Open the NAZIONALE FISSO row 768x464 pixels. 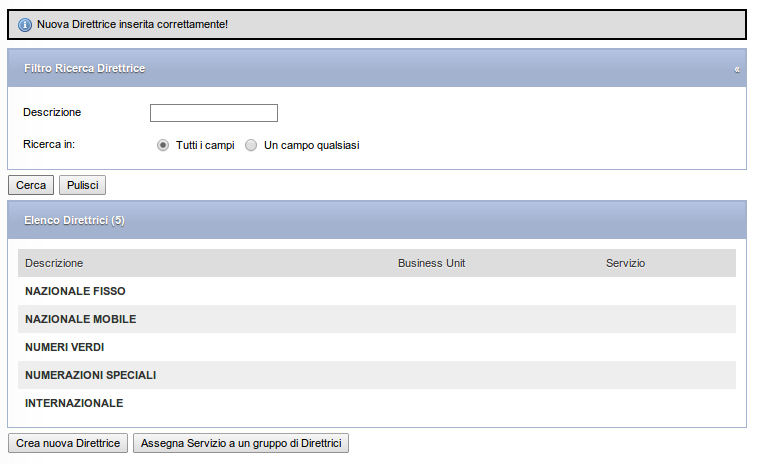tap(377, 291)
